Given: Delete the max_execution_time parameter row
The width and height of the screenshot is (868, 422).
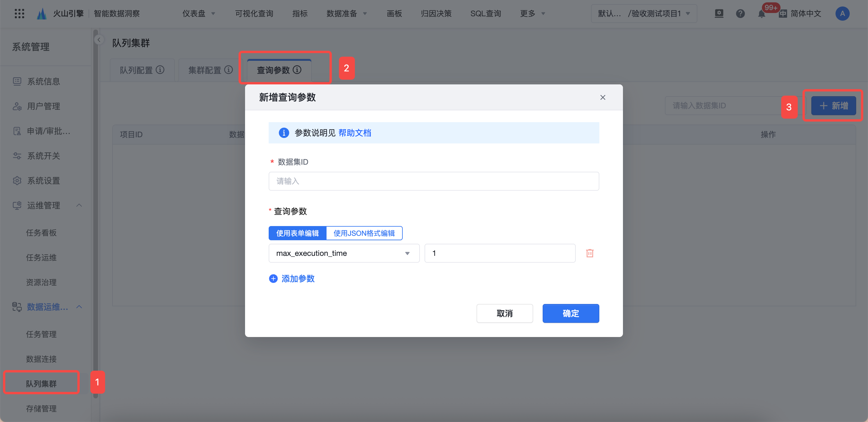Looking at the screenshot, I should 590,253.
